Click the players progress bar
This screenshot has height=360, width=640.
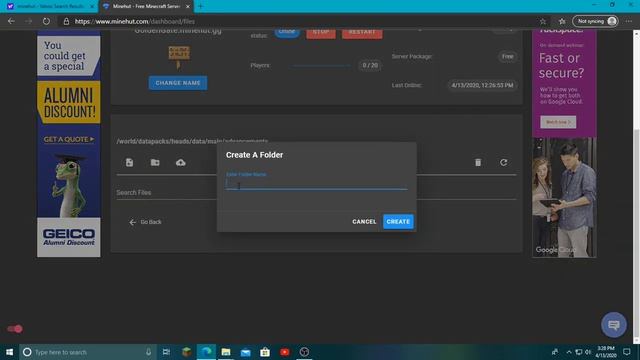pos(321,65)
